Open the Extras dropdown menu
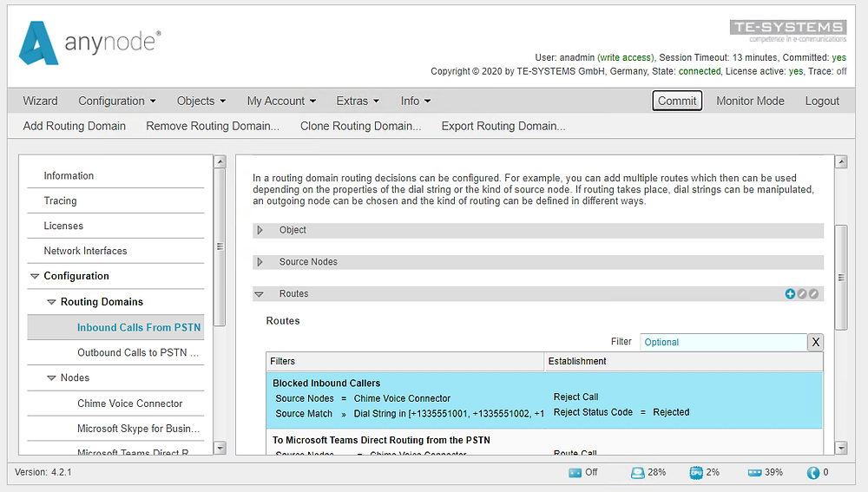The width and height of the screenshot is (868, 492). coord(358,101)
